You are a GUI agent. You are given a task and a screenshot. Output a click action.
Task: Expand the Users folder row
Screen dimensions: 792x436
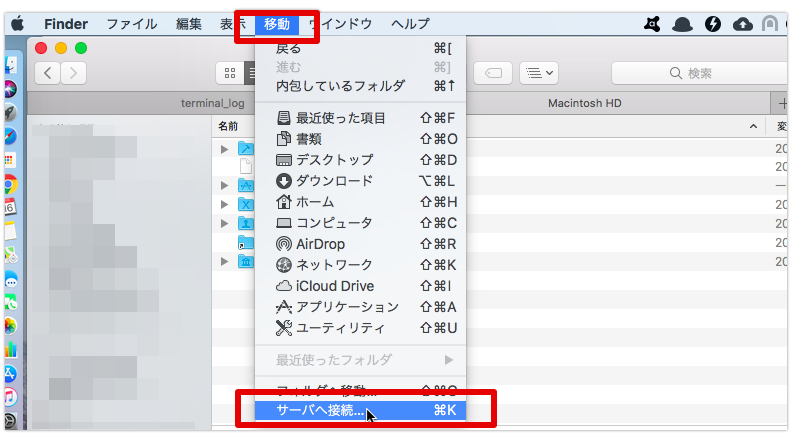pyautogui.click(x=225, y=223)
